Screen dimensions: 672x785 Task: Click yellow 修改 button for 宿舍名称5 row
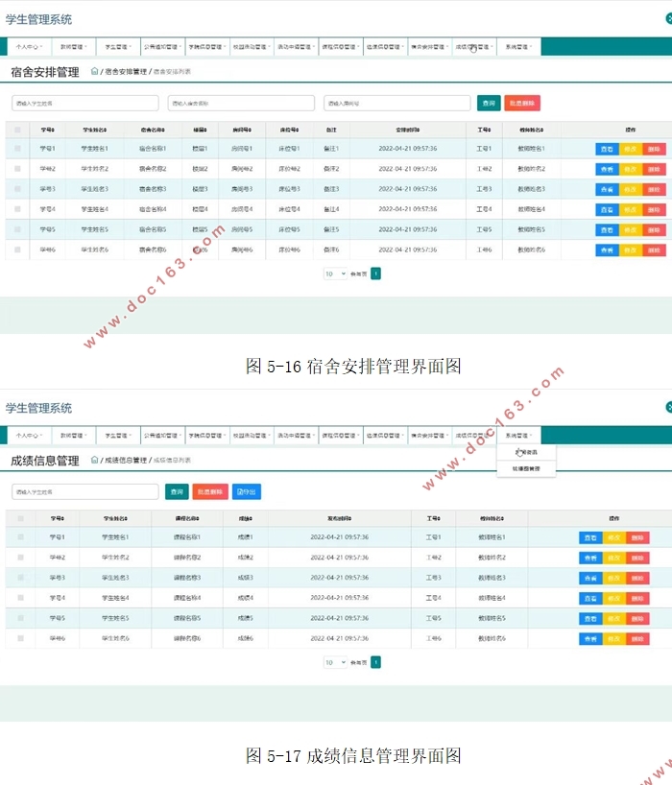point(631,229)
